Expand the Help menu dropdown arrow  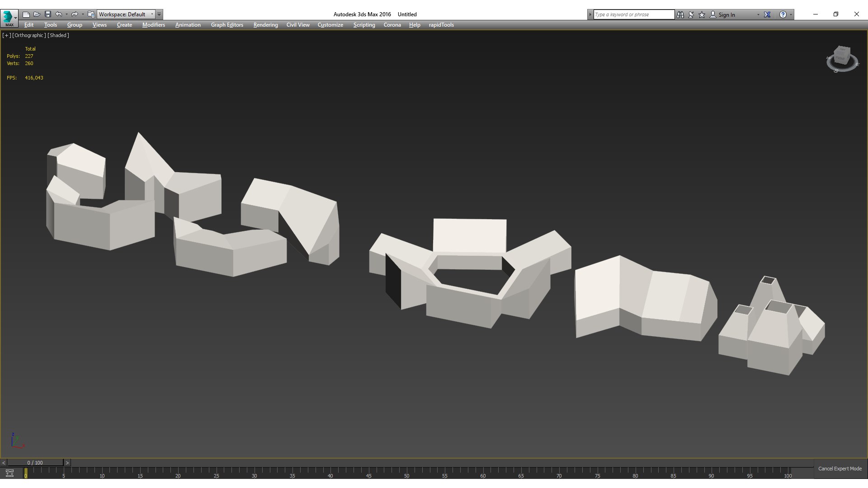click(791, 15)
